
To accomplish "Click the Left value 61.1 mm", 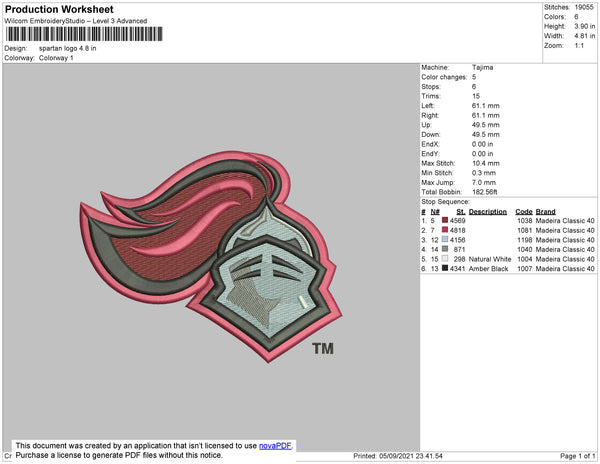I will pos(486,106).
